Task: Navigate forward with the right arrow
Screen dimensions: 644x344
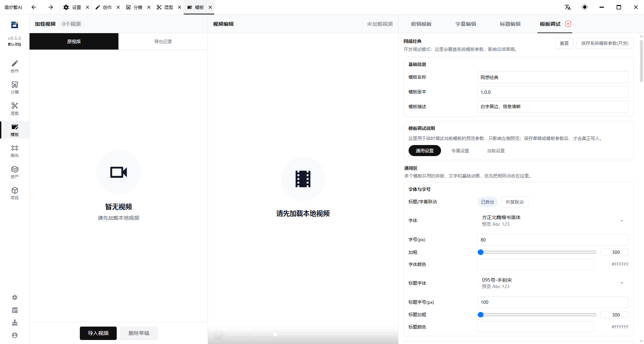Action: (x=51, y=7)
